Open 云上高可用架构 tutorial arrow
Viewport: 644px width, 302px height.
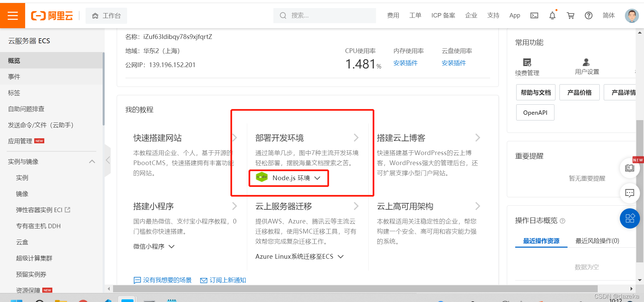[x=478, y=206]
